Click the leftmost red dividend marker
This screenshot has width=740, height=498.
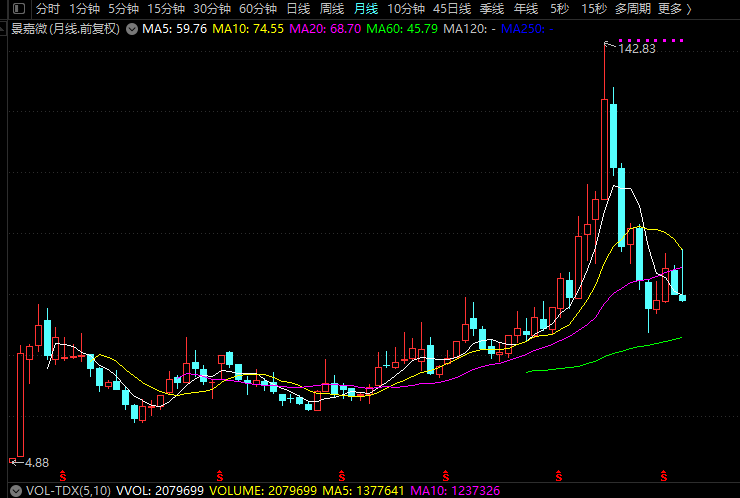(64, 472)
